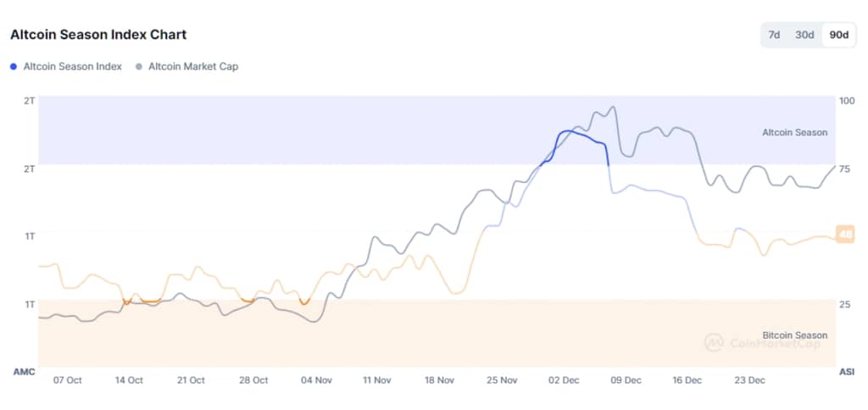The height and width of the screenshot is (410, 868).
Task: Click the blue Altcoin Season Index legend dot
Action: tap(14, 66)
